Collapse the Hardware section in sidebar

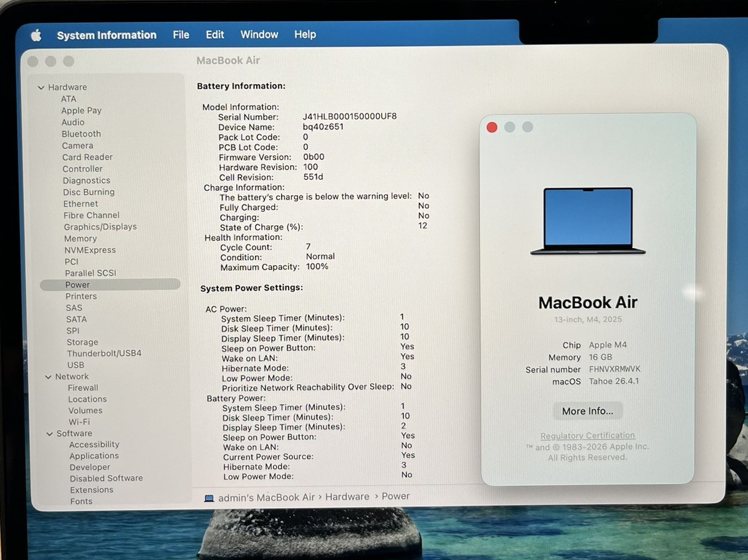[41, 88]
